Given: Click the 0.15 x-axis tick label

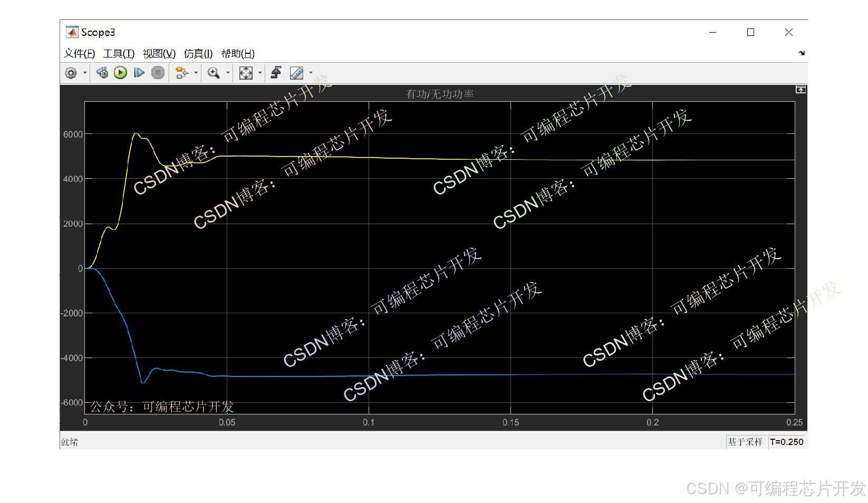Looking at the screenshot, I should pos(510,422).
